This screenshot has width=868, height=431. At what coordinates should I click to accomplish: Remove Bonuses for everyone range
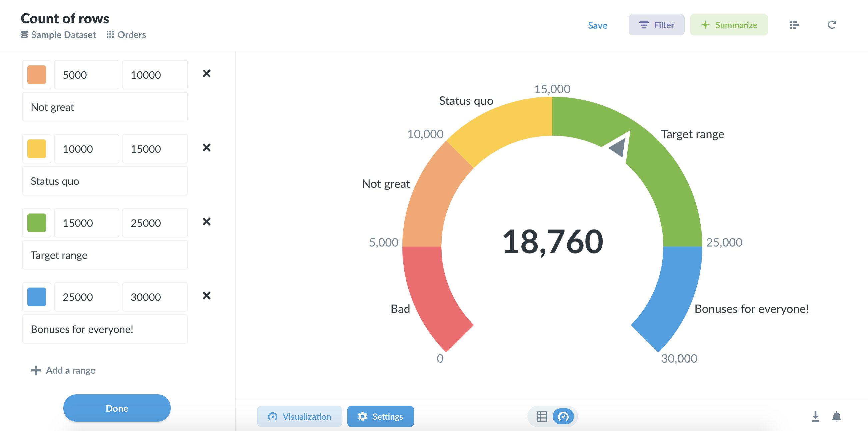point(207,296)
